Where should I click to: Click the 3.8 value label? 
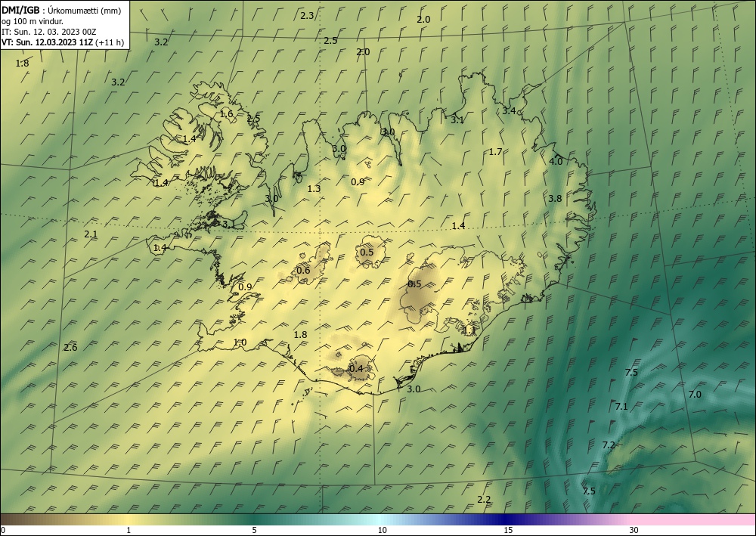point(556,198)
